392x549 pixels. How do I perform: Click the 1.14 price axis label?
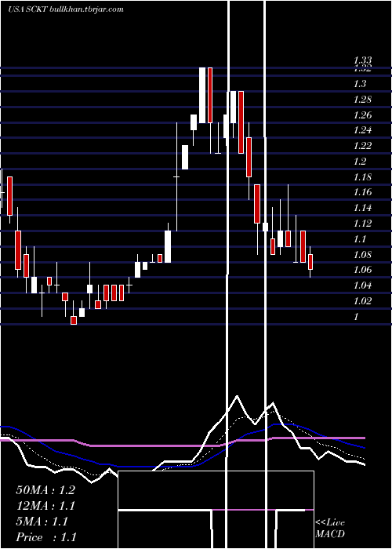(x=362, y=208)
